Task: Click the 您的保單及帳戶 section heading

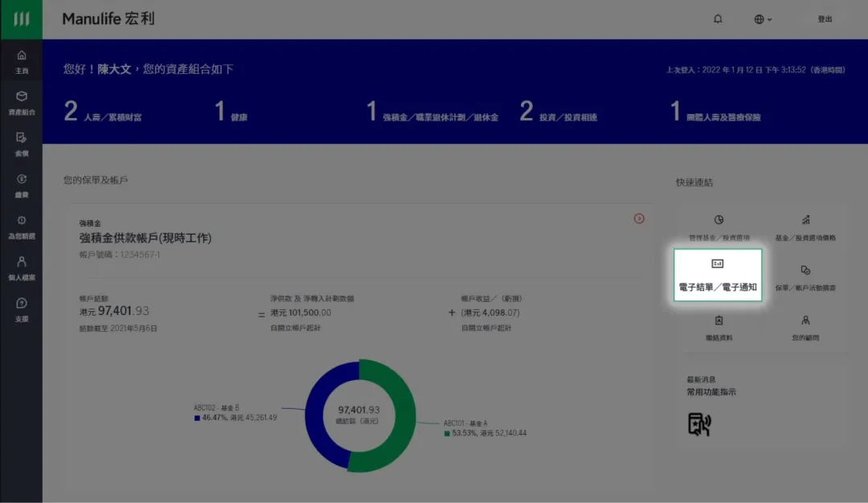Action: click(95, 180)
